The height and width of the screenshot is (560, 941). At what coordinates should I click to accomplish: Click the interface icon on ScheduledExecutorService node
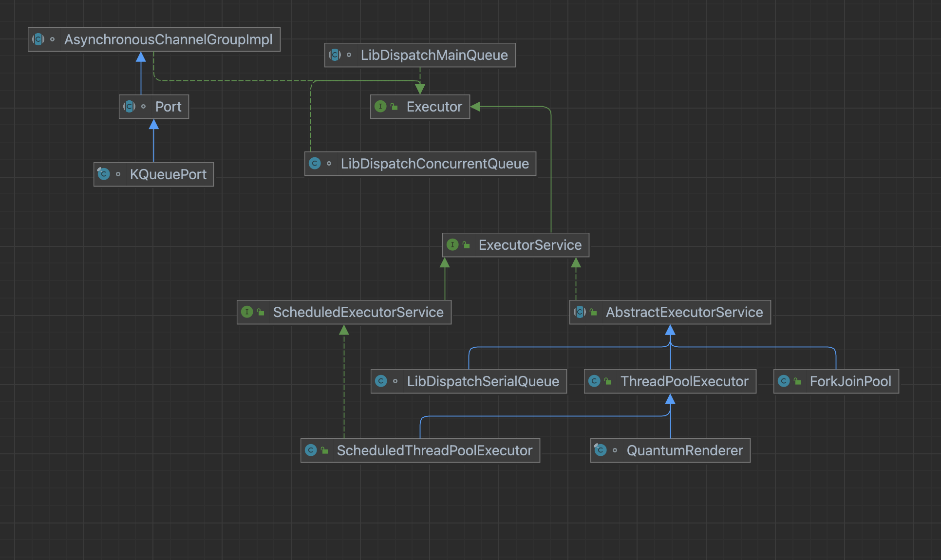click(x=247, y=312)
